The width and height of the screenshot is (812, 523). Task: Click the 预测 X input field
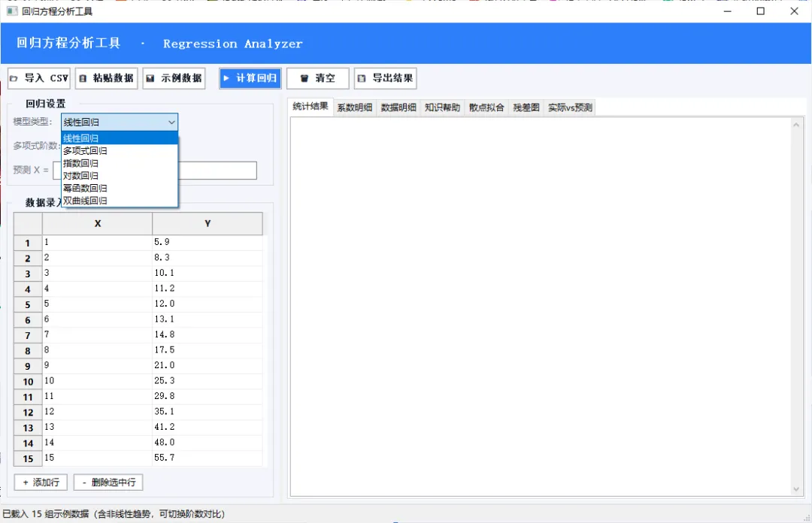(217, 171)
